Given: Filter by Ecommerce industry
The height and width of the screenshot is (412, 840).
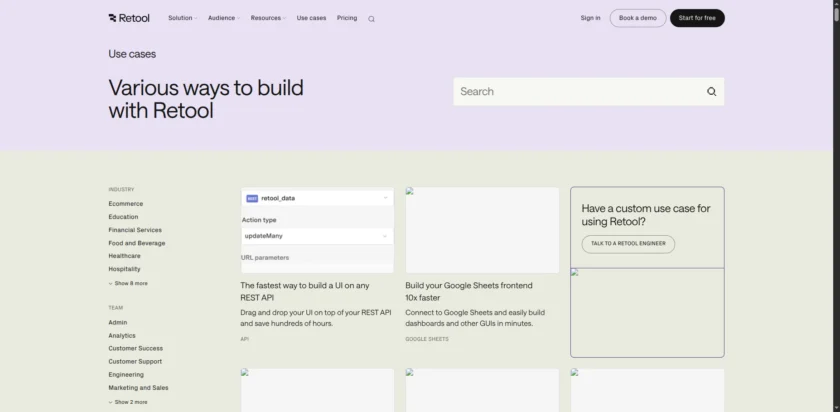Looking at the screenshot, I should 125,204.
